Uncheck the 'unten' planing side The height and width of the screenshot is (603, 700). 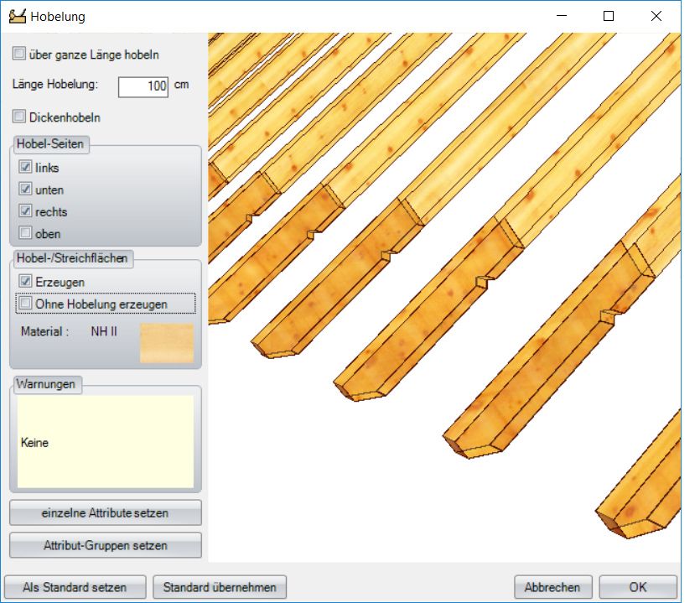(25, 189)
